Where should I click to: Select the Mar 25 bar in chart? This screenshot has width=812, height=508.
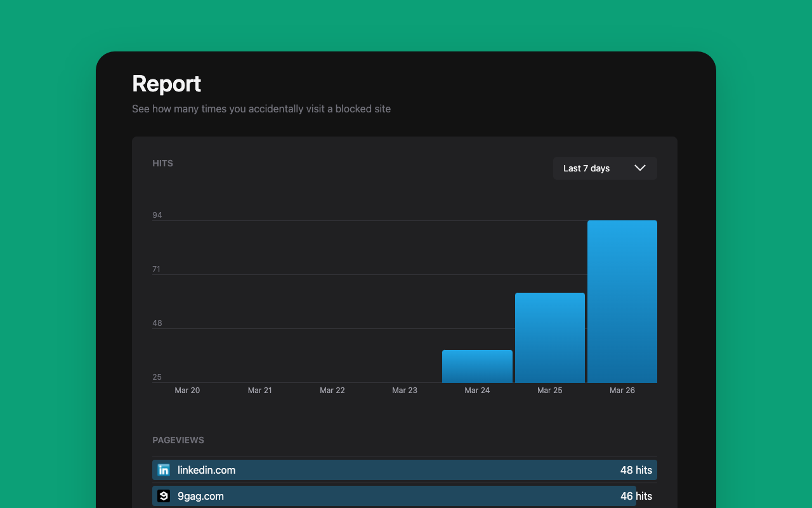[x=549, y=338]
